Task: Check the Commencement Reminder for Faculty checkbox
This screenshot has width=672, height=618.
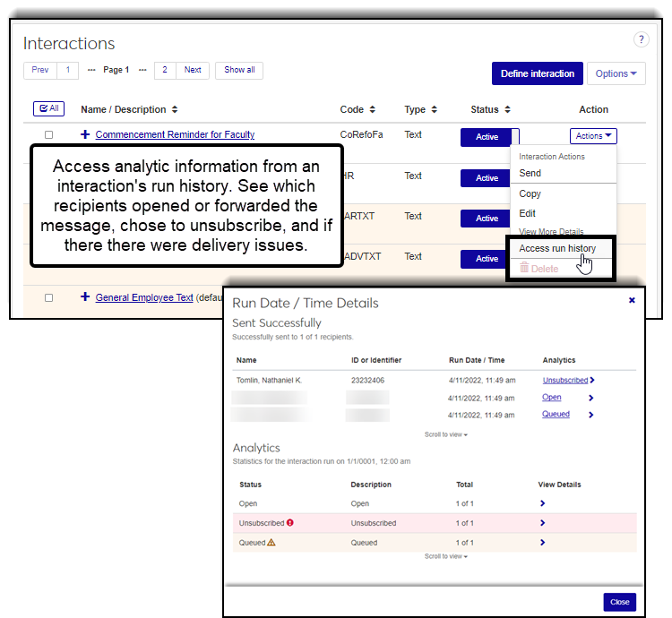Action: click(x=49, y=135)
